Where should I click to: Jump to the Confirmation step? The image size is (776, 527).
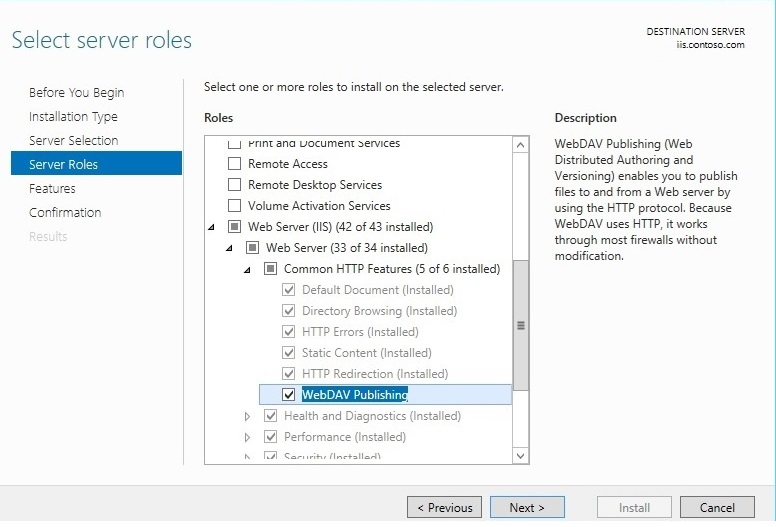point(65,212)
